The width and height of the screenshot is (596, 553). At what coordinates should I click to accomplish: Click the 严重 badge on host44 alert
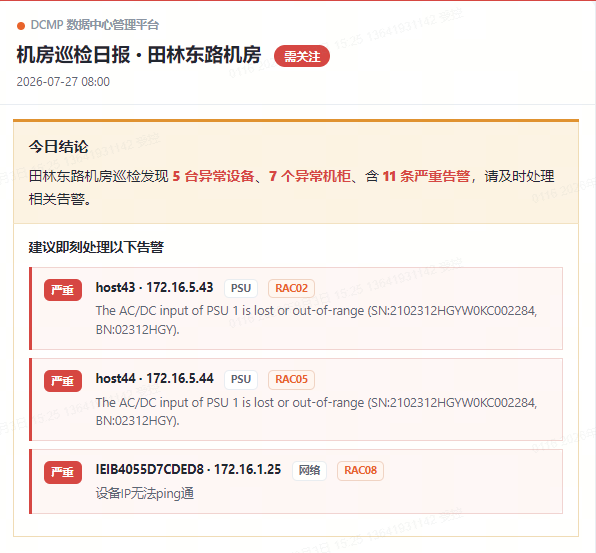coord(63,381)
